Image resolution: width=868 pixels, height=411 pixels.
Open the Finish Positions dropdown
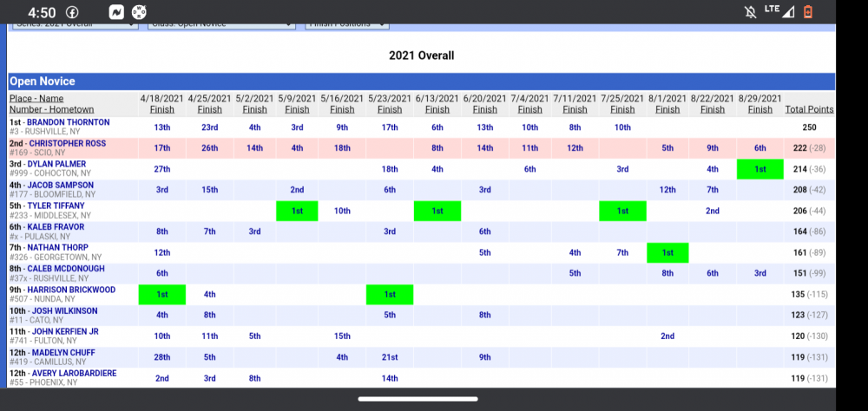click(x=347, y=25)
